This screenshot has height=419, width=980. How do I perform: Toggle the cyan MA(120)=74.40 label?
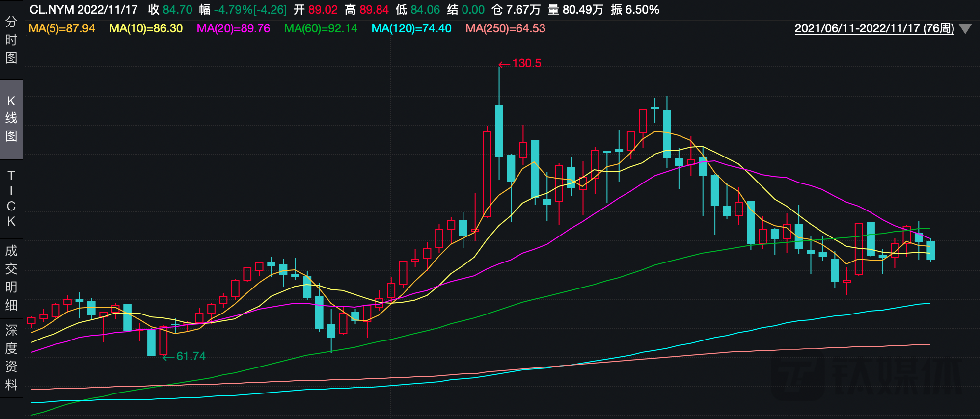point(411,28)
